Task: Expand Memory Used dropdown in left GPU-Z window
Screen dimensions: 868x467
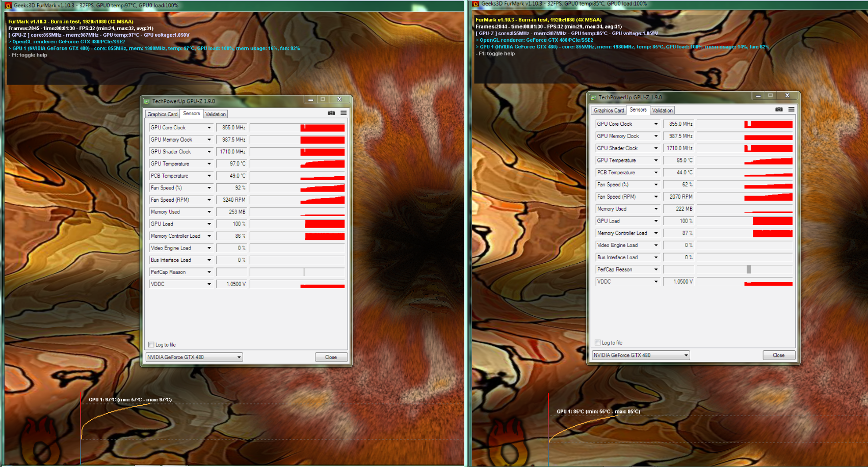Action: 209,212
